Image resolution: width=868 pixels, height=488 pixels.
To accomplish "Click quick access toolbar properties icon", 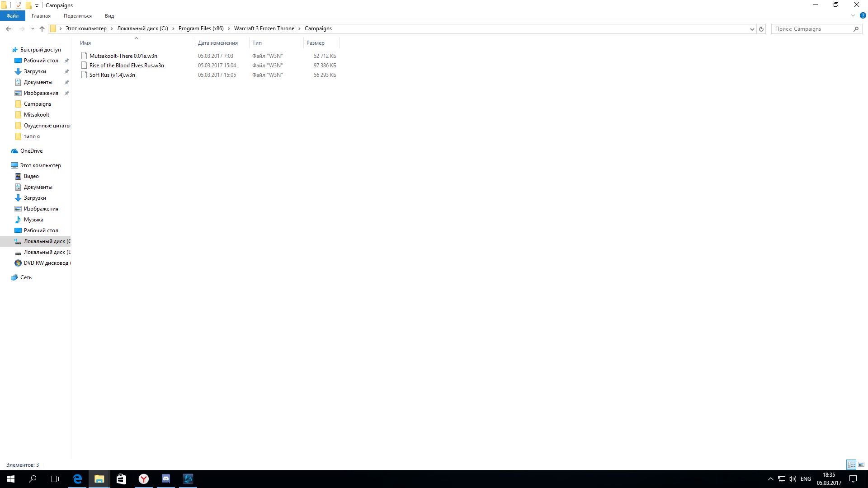I will (x=19, y=5).
